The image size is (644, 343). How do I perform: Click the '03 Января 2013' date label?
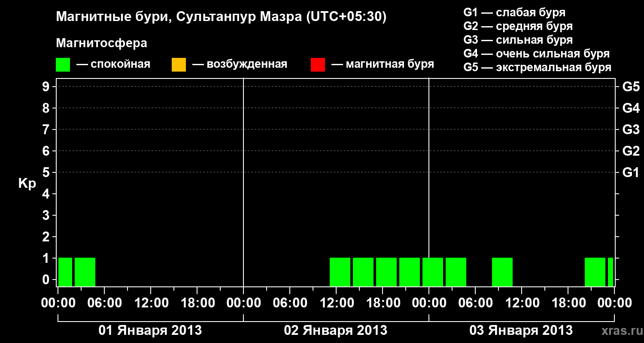[521, 331]
